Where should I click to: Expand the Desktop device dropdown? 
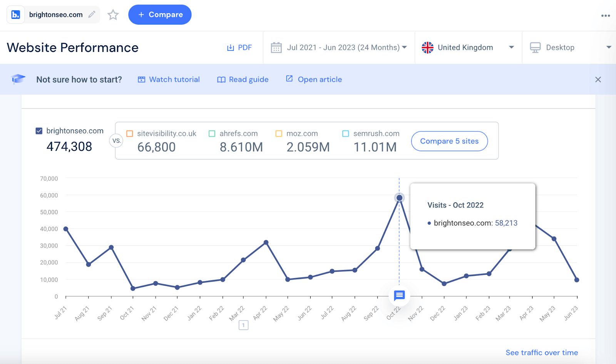[x=609, y=47]
